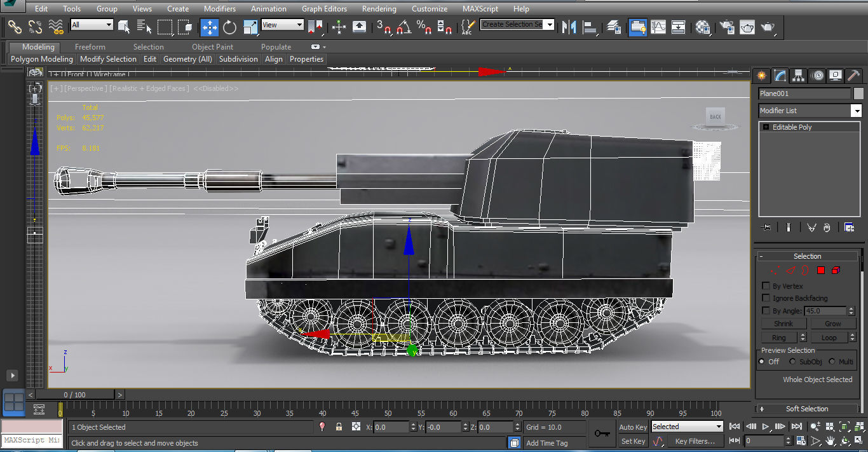This screenshot has height=452, width=868.
Task: Open Render Setup teapot icon
Action: 727,27
